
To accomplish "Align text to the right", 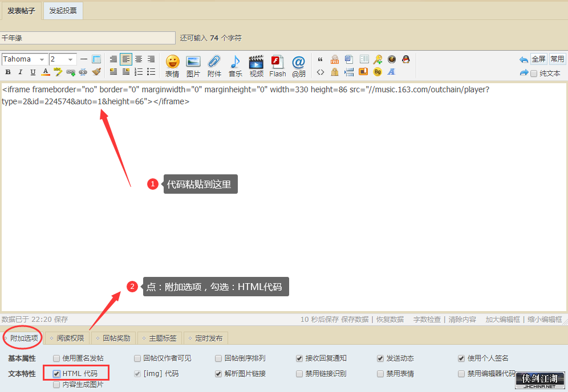I will pos(151,59).
